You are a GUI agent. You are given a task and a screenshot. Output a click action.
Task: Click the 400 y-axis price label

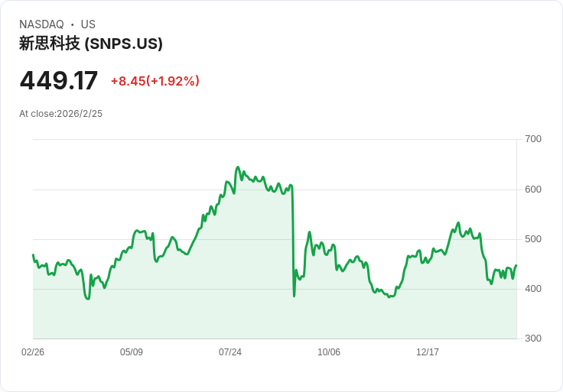tap(533, 289)
